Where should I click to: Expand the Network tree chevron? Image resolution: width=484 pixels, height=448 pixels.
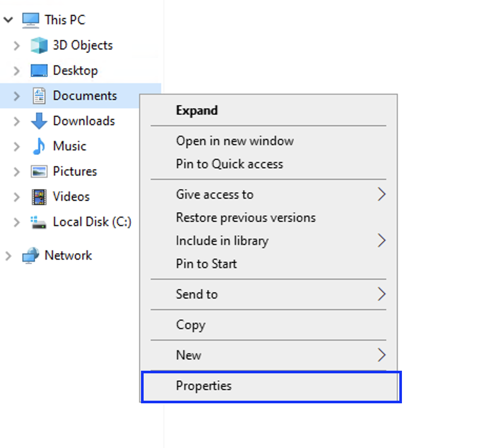[x=8, y=256]
